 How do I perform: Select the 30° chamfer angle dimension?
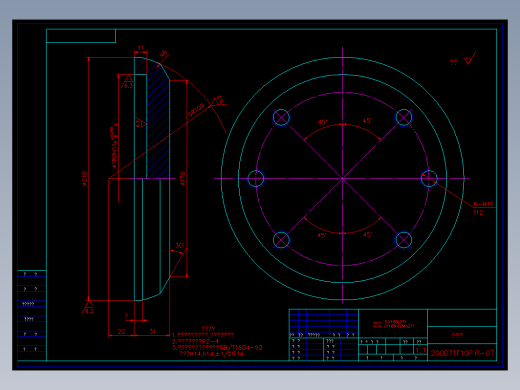coord(180,246)
